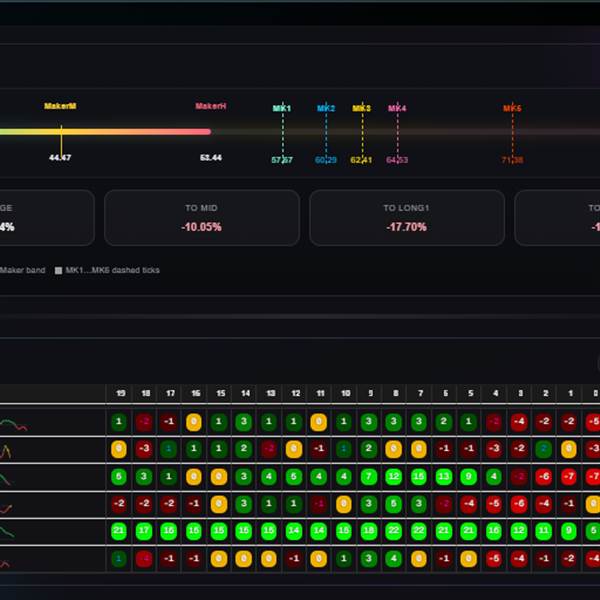Click the column 13 header
The height and width of the screenshot is (600, 600).
click(x=271, y=393)
